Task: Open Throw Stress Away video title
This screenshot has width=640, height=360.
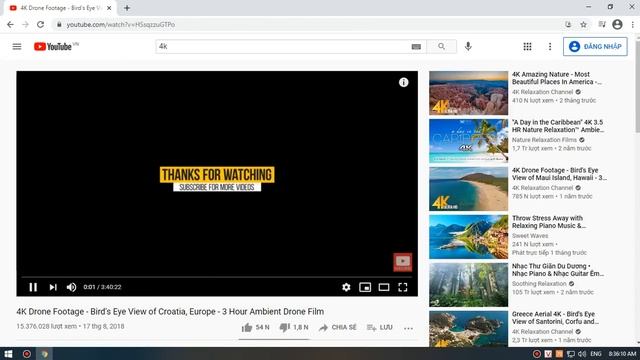Action: (549, 222)
